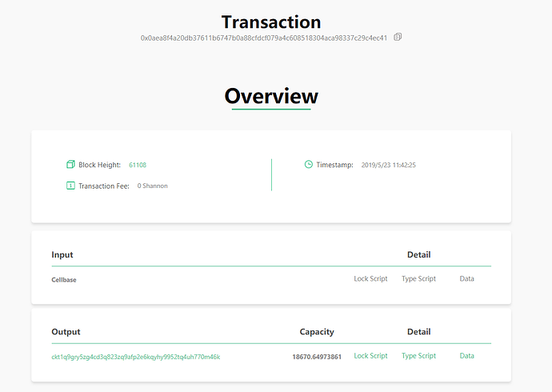Viewport: 552px width, 392px height.
Task: Click the Output column header
Action: point(66,332)
